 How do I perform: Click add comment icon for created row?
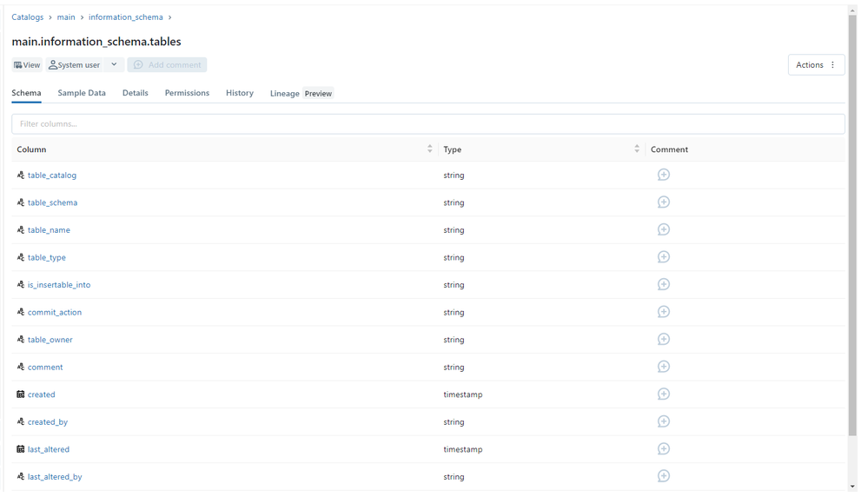pos(663,394)
